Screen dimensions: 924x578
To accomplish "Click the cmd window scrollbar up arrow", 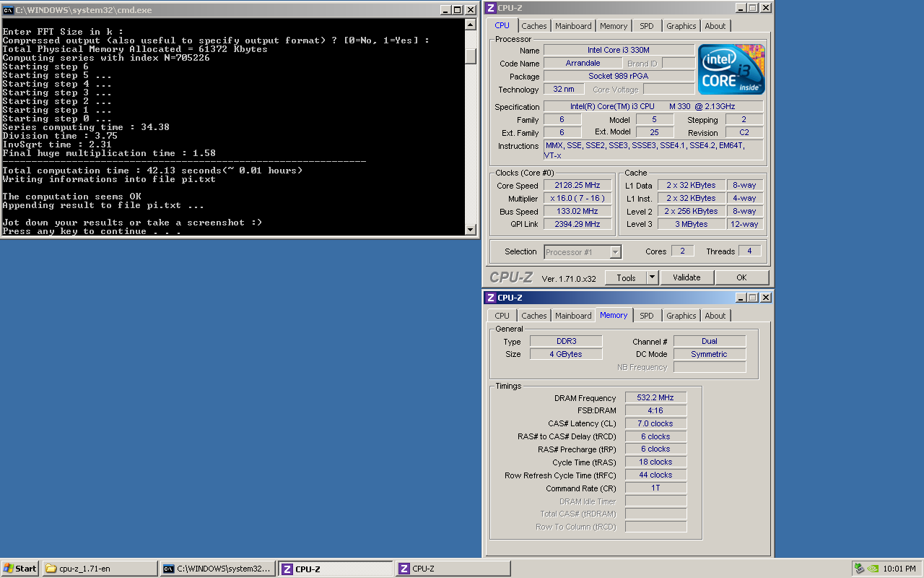I will pyautogui.click(x=471, y=24).
